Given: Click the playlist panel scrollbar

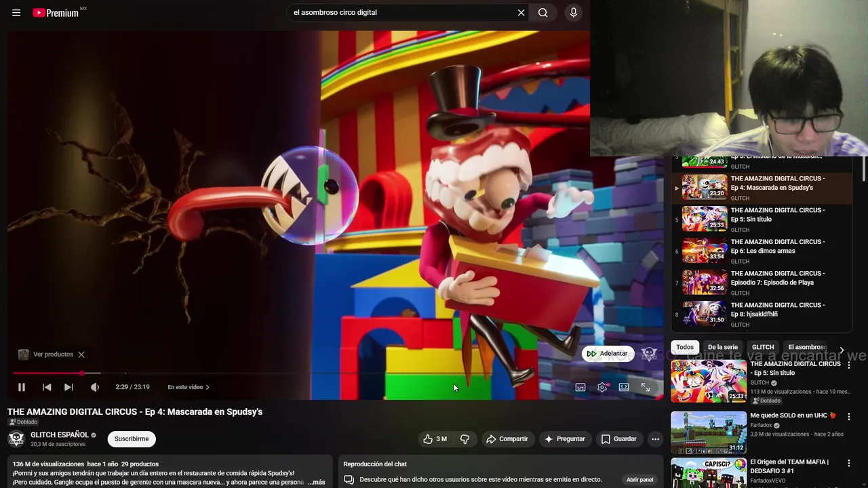Looking at the screenshot, I should coord(863,169).
